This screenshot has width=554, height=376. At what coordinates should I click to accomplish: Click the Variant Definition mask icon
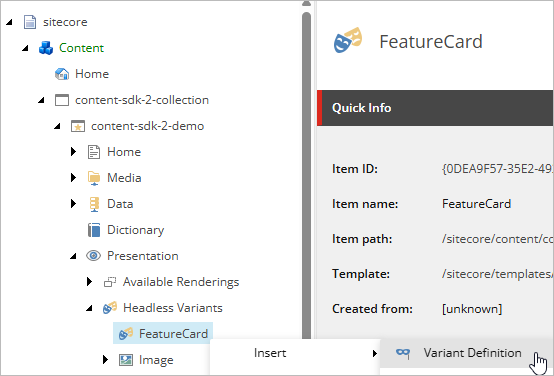(x=403, y=353)
